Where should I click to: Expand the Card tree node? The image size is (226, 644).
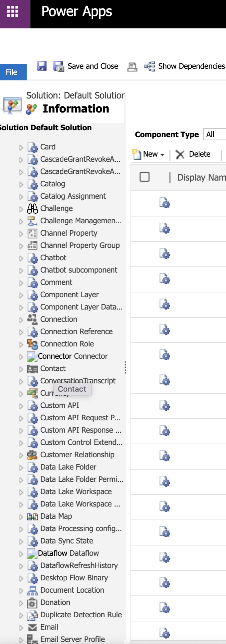[x=21, y=147]
